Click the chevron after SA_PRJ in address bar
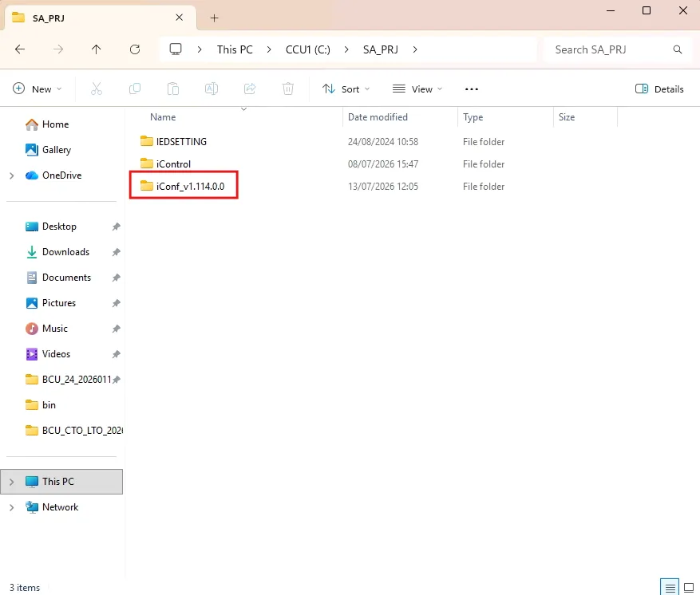This screenshot has height=595, width=700. (x=415, y=49)
